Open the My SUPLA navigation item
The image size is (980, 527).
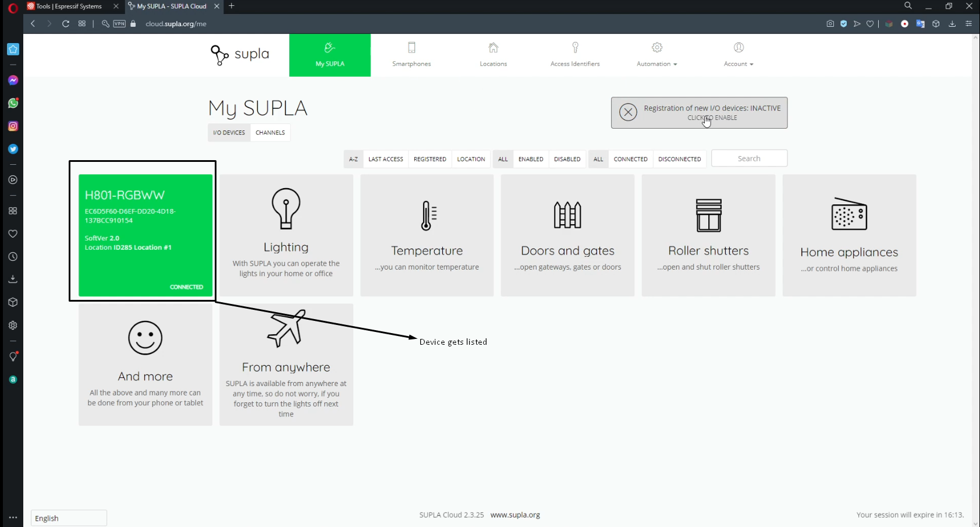click(330, 55)
